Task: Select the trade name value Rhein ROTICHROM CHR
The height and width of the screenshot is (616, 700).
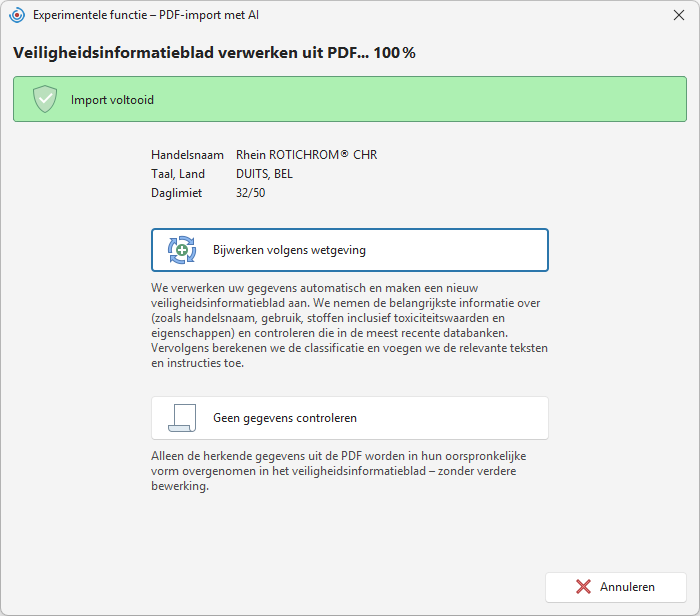Action: (x=306, y=155)
